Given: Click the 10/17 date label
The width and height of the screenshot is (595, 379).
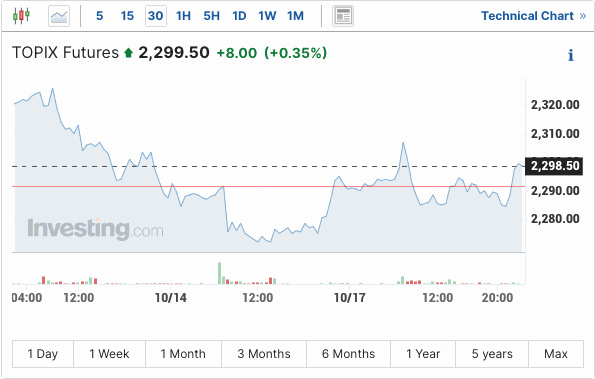Looking at the screenshot, I should (349, 298).
